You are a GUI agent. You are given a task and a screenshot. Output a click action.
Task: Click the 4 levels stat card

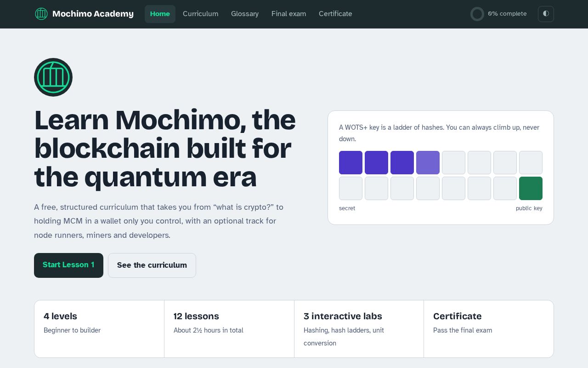99,329
